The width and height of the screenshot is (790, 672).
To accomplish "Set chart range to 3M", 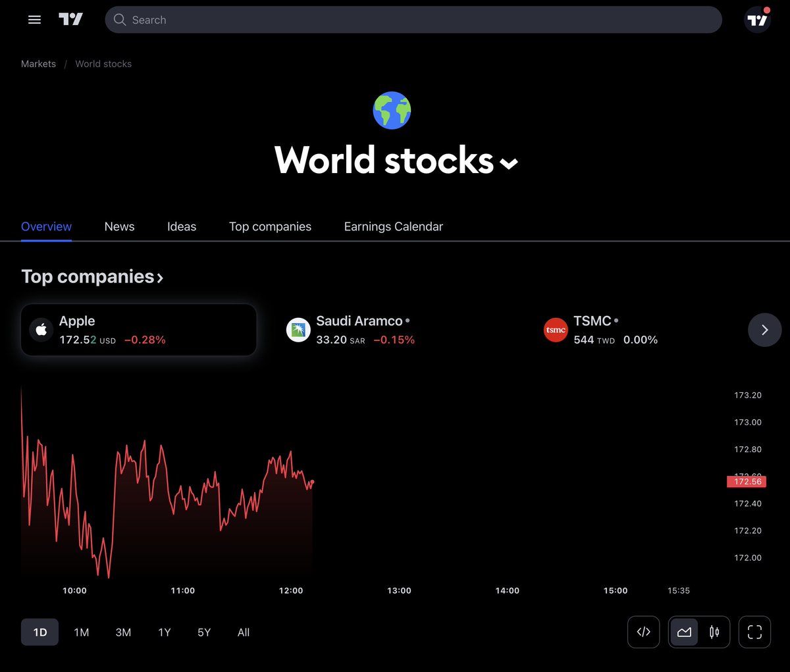I will click(x=123, y=632).
